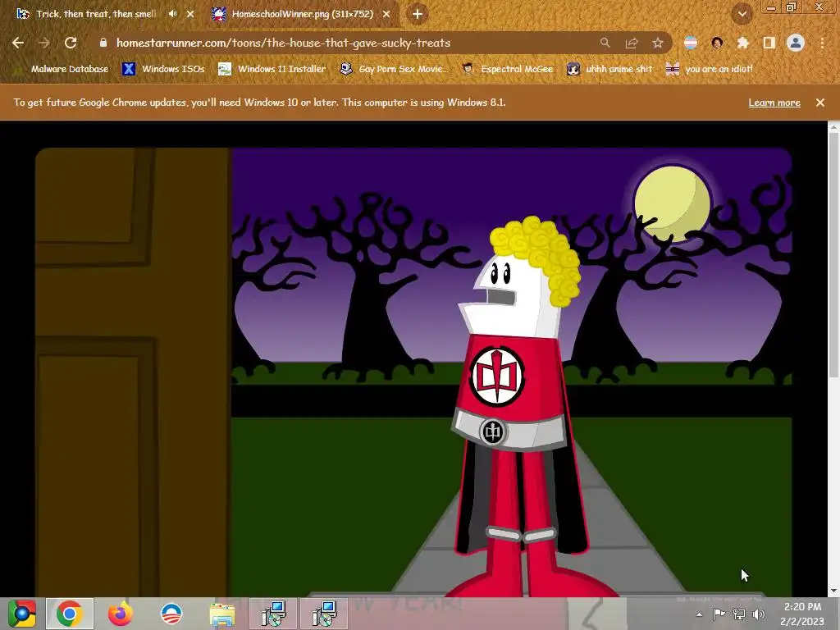The height and width of the screenshot is (630, 840).
Task: Open Chrome's three-dot menu
Action: tap(822, 43)
